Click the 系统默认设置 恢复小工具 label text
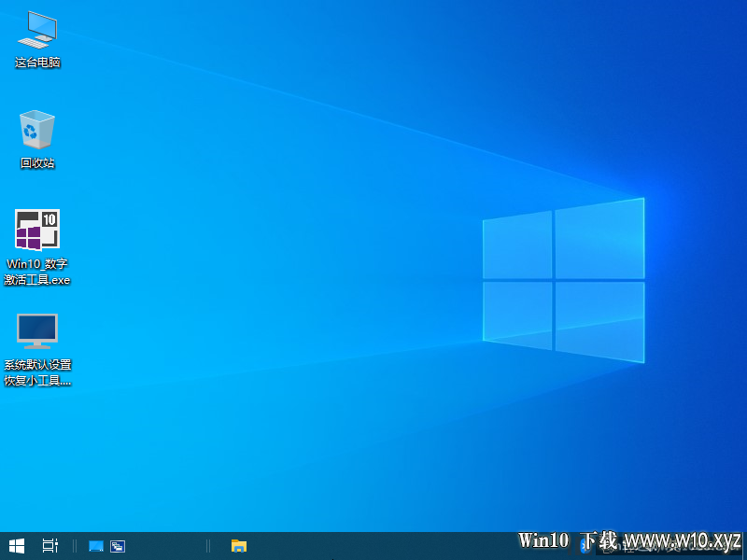The width and height of the screenshot is (747, 560). coord(37,372)
